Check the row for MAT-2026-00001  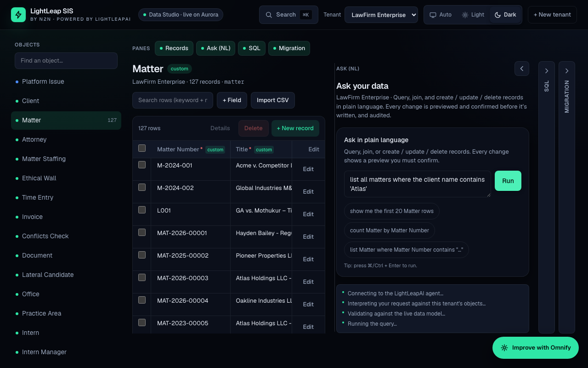coord(142,232)
